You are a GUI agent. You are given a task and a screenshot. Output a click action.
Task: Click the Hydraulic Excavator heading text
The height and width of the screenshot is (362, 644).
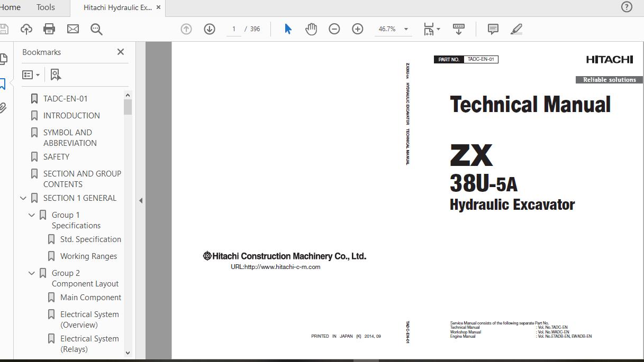pos(512,205)
